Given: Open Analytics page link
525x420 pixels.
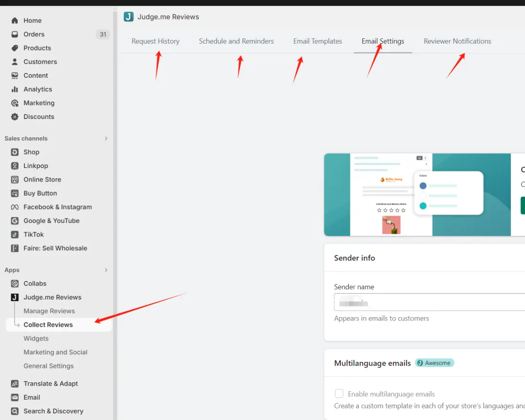Looking at the screenshot, I should [38, 89].
